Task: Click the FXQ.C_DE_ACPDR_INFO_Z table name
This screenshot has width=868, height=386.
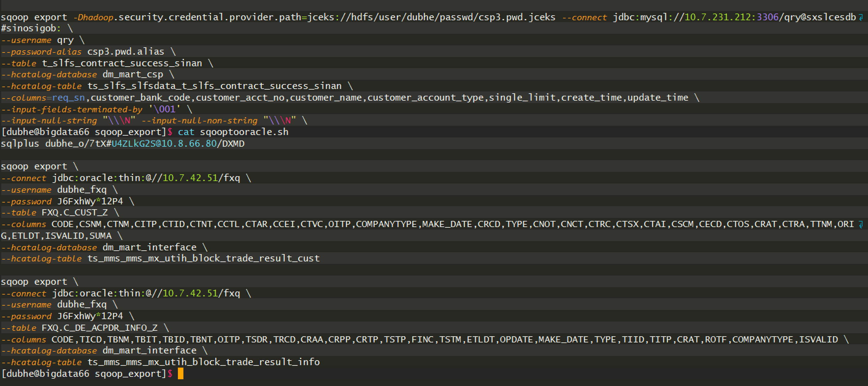Action: pyautogui.click(x=99, y=328)
